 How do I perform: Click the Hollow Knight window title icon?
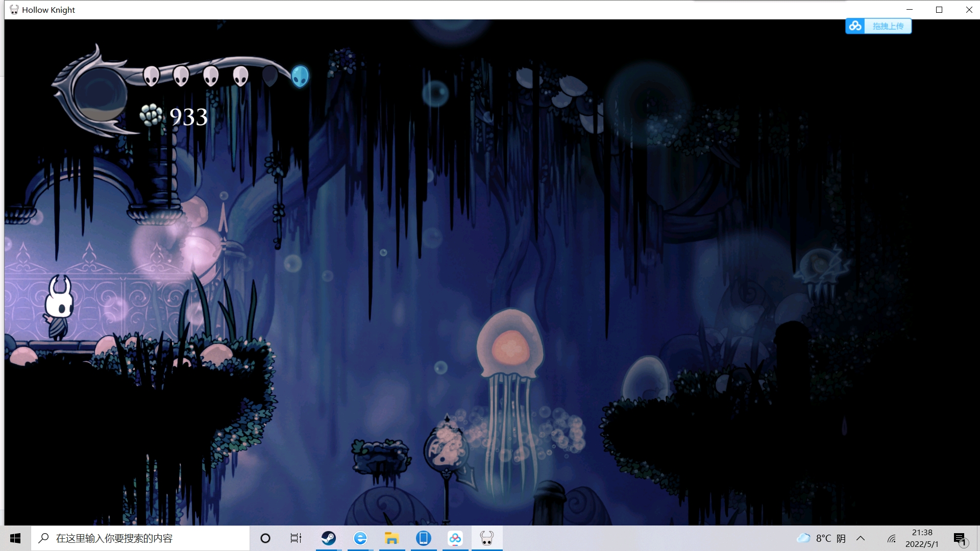tap(14, 10)
